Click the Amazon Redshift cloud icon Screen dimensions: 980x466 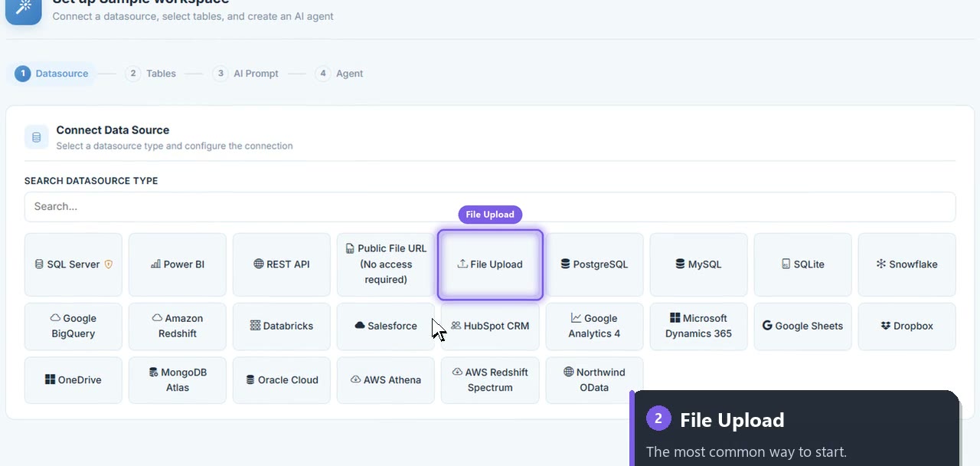coord(157,318)
